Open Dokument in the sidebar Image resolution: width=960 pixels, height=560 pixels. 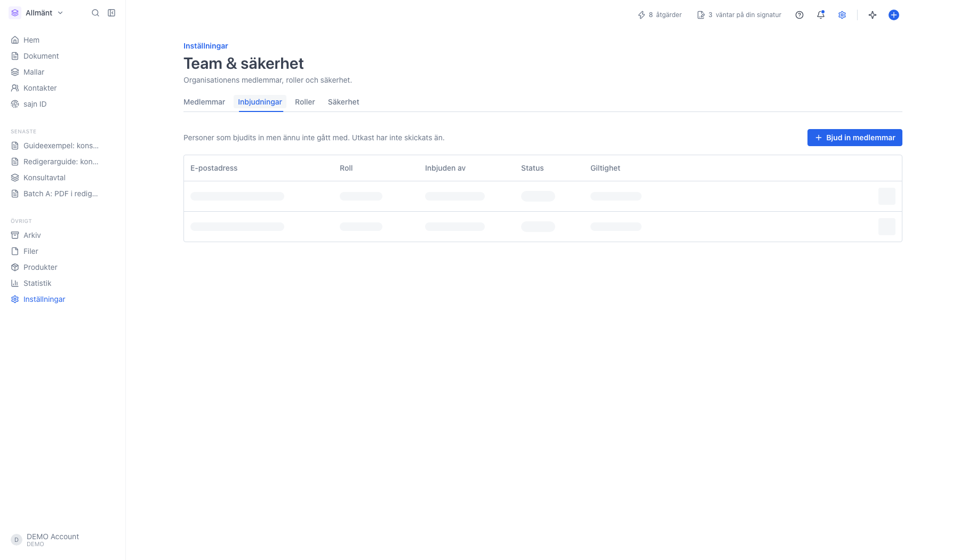point(62,56)
